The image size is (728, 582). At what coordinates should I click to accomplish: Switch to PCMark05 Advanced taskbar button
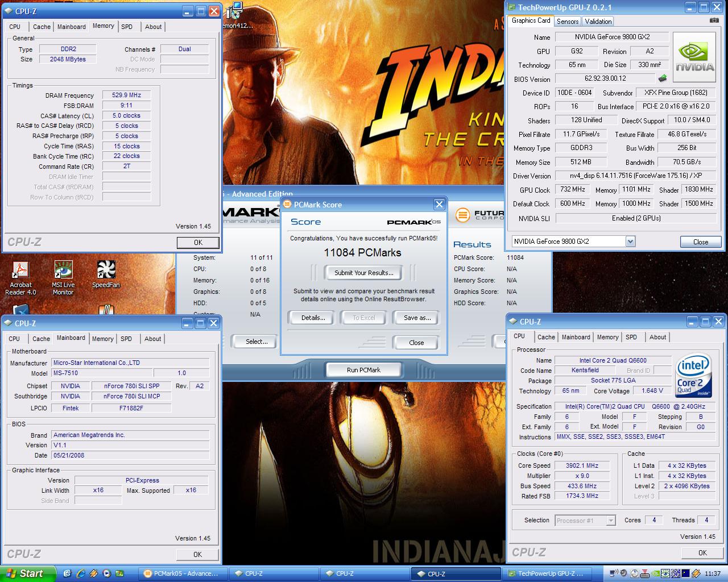(182, 573)
